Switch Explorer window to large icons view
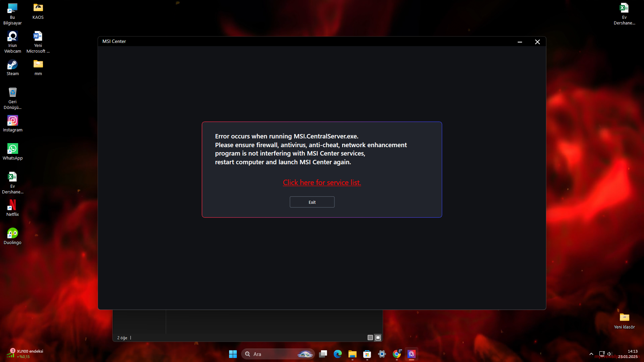 tap(378, 338)
